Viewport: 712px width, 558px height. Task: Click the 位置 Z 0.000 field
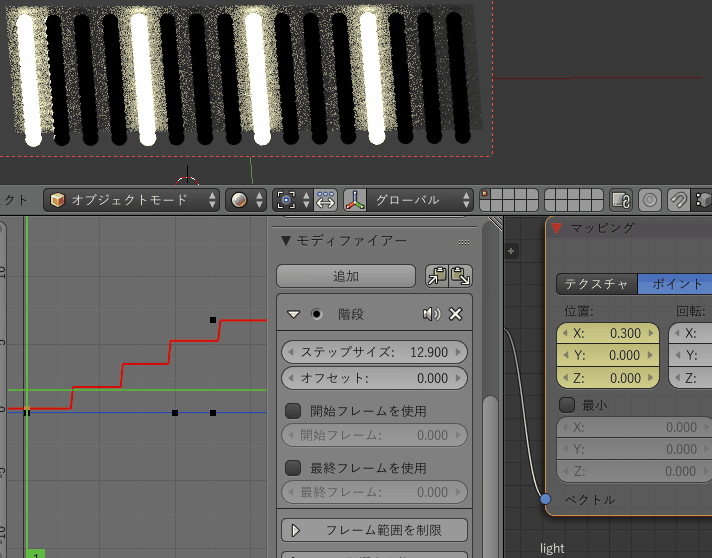(608, 378)
